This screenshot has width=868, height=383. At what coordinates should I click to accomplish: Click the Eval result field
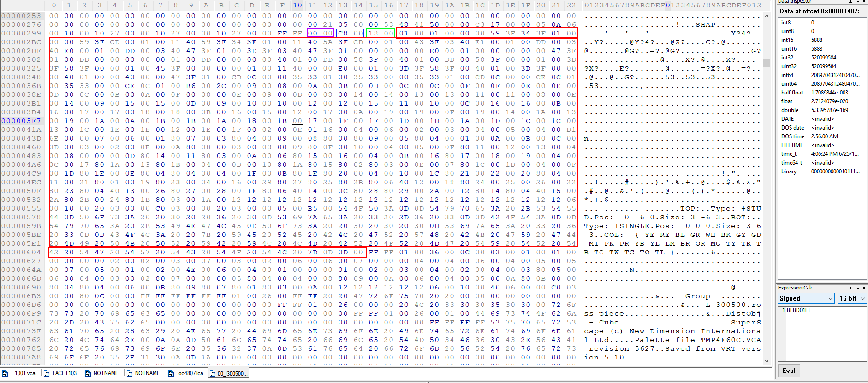[834, 371]
